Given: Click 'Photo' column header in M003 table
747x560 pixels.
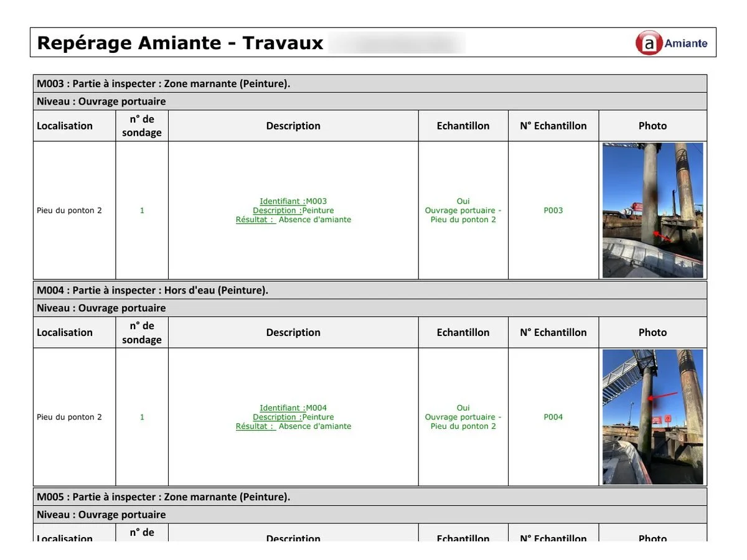Looking at the screenshot, I should [x=652, y=126].
